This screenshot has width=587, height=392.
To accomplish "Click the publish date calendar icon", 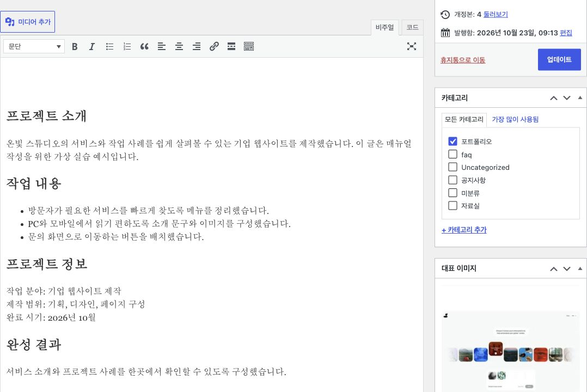I will (445, 33).
